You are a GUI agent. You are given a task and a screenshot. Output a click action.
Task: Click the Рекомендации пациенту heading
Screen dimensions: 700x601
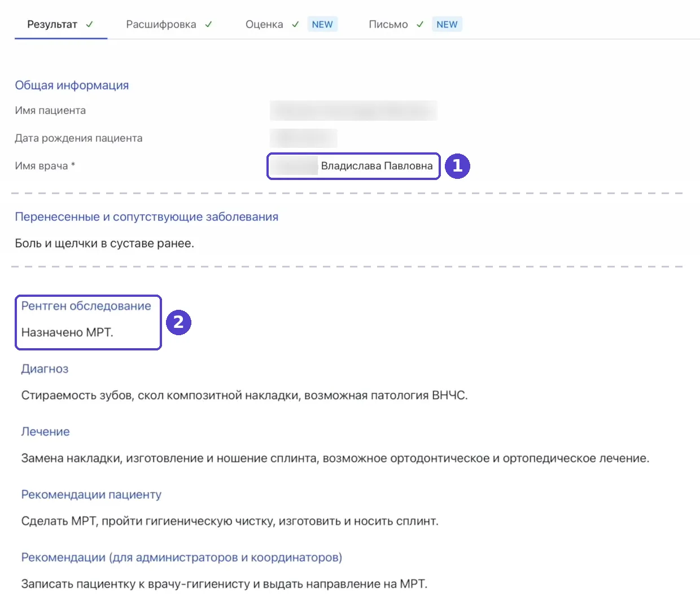(91, 494)
